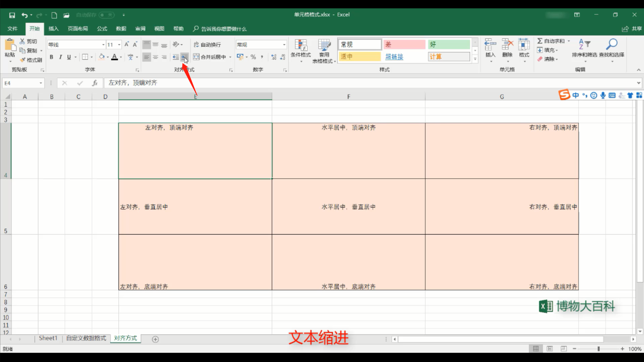Click the Undo arrow icon

point(25,15)
